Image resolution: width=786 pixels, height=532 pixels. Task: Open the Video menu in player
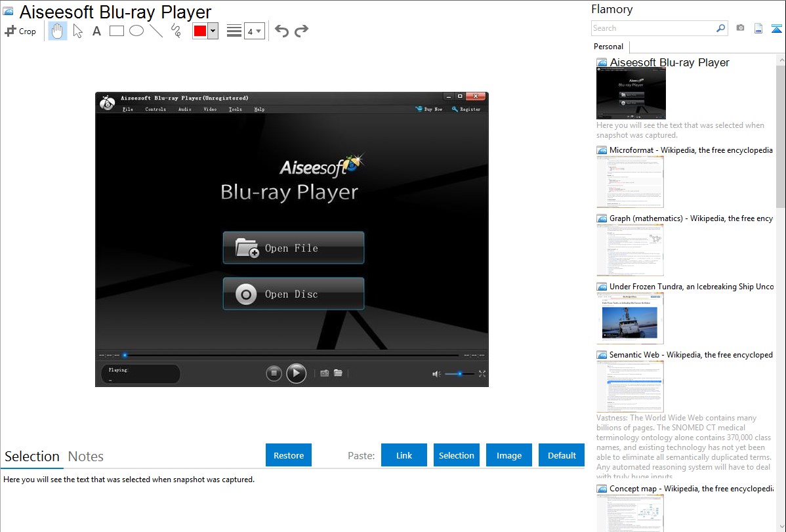point(210,110)
